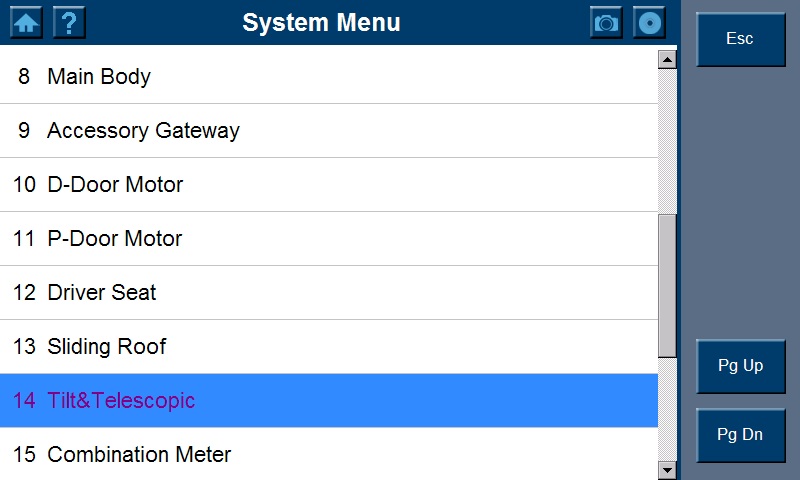The height and width of the screenshot is (480, 800).
Task: Click the scrollbar up arrow
Action: tap(667, 59)
